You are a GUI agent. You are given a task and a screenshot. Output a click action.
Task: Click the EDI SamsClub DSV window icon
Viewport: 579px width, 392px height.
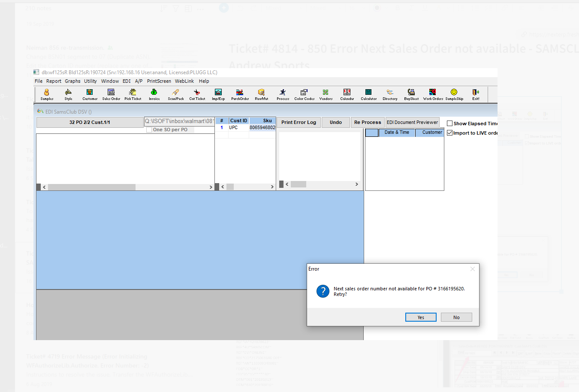40,112
